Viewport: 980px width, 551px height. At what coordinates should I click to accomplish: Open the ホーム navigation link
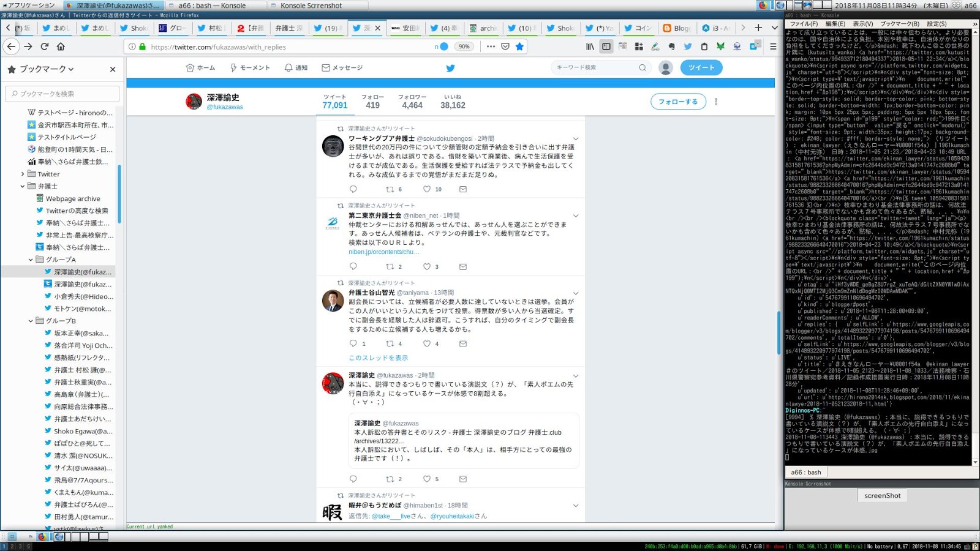tap(200, 68)
